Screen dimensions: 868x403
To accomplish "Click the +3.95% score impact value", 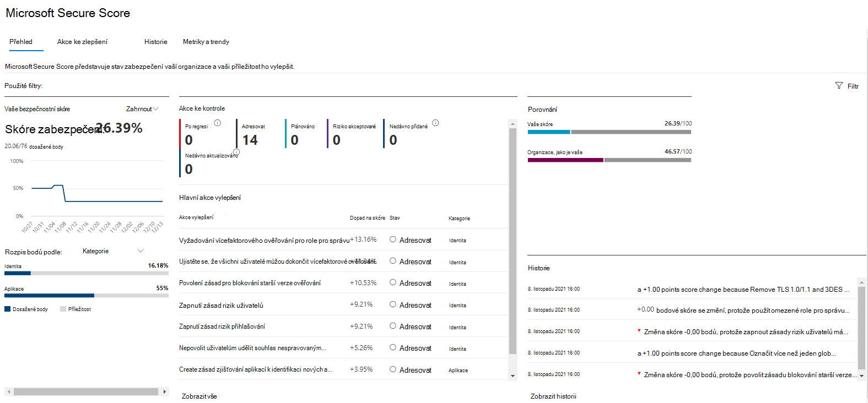I will point(362,369).
